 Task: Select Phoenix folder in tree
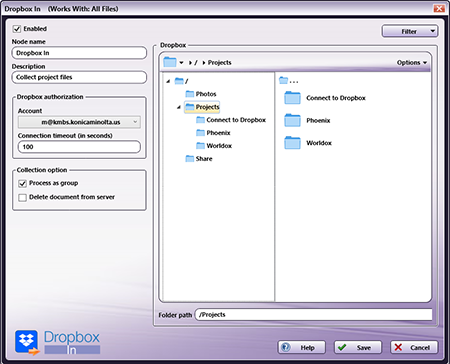pyautogui.click(x=218, y=133)
